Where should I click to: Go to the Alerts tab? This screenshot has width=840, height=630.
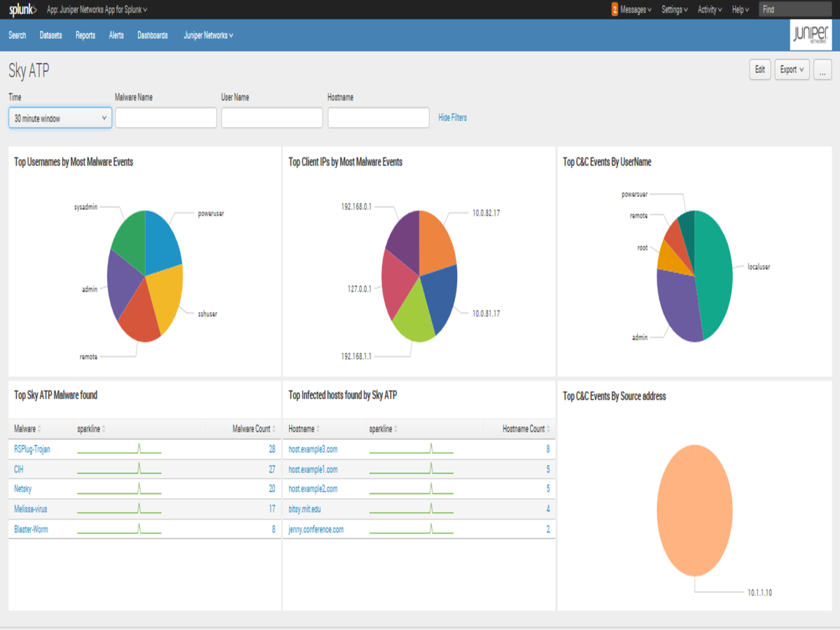click(116, 35)
